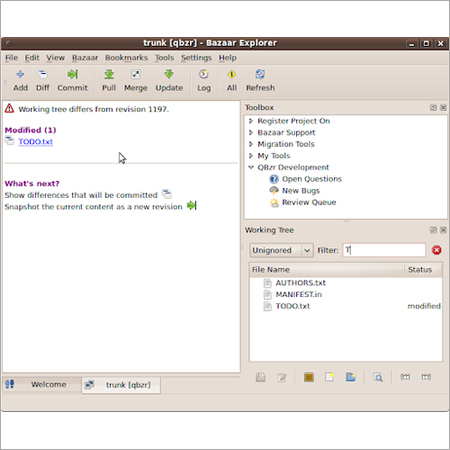Click the Diff toolbar button
Screen dimensions: 450x450
(43, 80)
